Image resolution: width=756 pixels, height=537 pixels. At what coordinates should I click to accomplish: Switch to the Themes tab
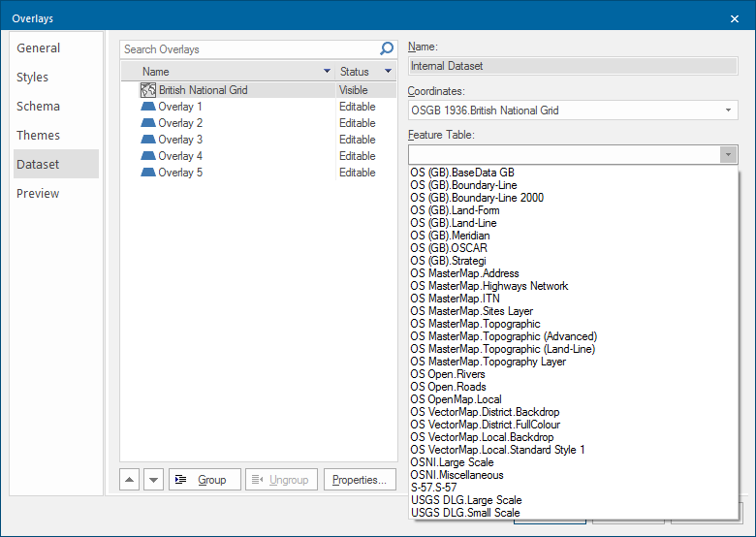pyautogui.click(x=38, y=136)
